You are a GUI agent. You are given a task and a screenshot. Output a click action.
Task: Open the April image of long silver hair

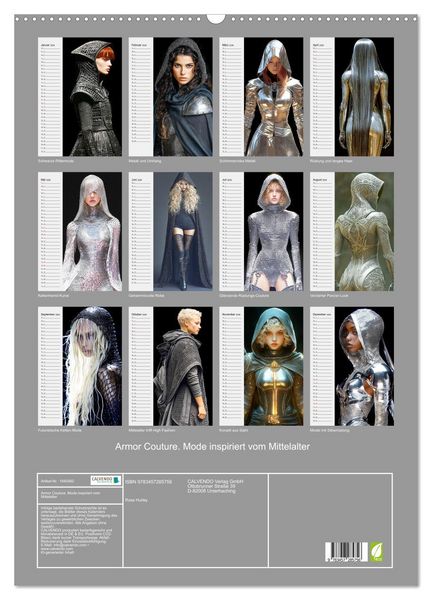coord(364,96)
